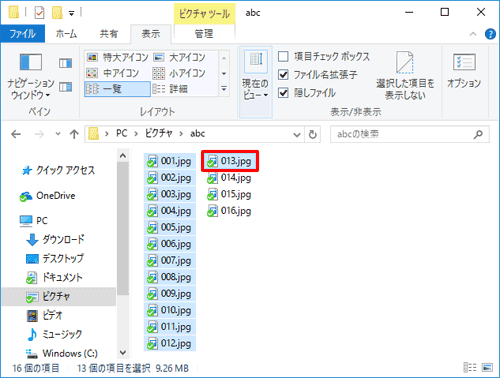Uncheck 隠しファイル checkbox
Screen dimensions: 500x378
[283, 93]
